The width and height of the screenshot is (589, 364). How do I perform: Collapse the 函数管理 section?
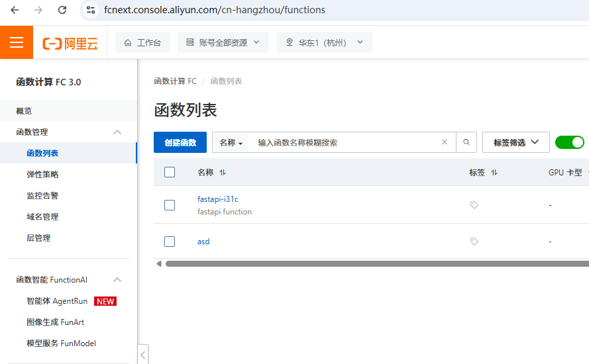point(117,132)
